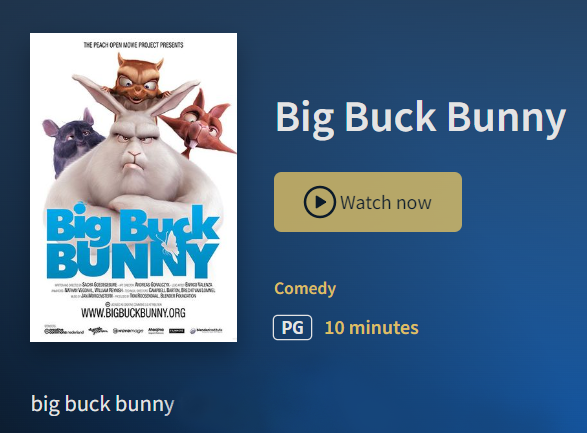Click the gray chinchilla on the poster
Viewport: 587px width, 433px height.
pos(71,140)
